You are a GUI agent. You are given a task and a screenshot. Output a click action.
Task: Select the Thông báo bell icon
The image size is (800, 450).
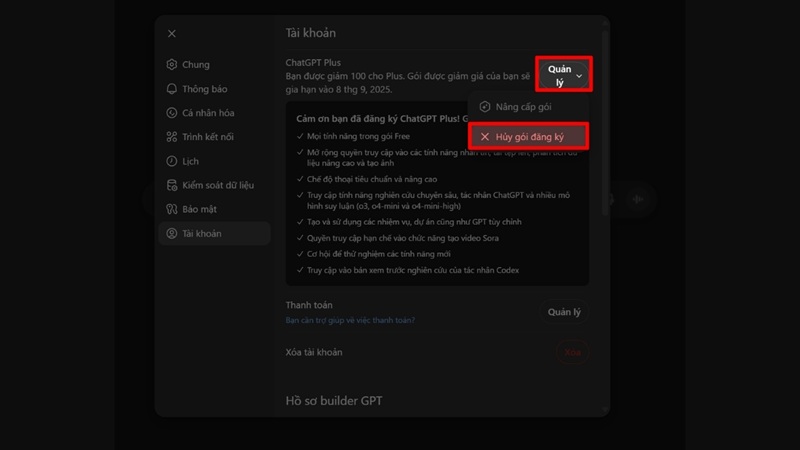[172, 89]
